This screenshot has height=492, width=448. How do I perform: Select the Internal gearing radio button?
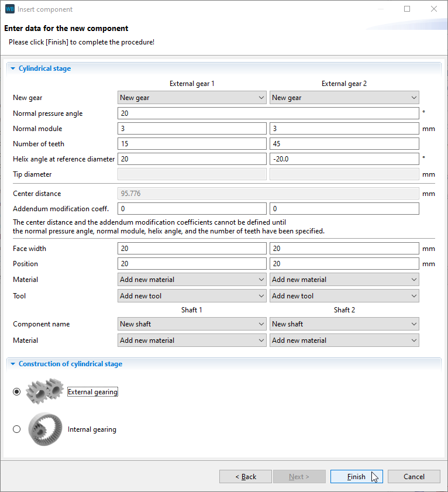pos(16,429)
